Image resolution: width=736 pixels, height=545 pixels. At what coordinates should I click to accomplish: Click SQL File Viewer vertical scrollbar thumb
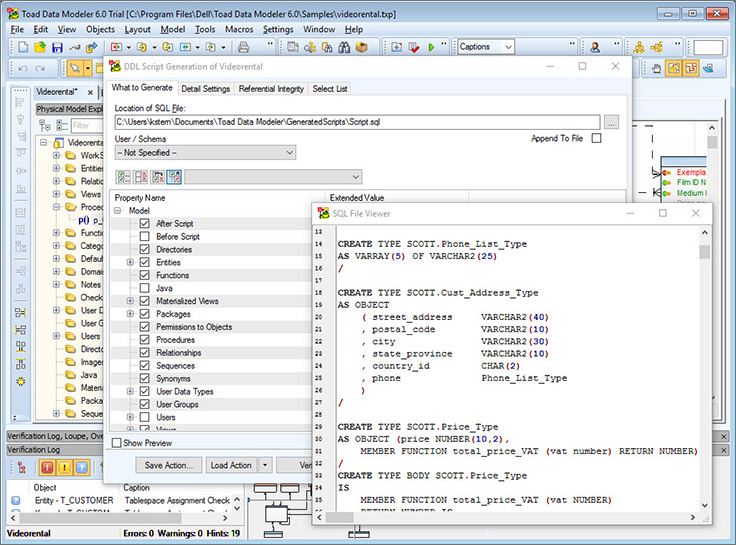704,252
